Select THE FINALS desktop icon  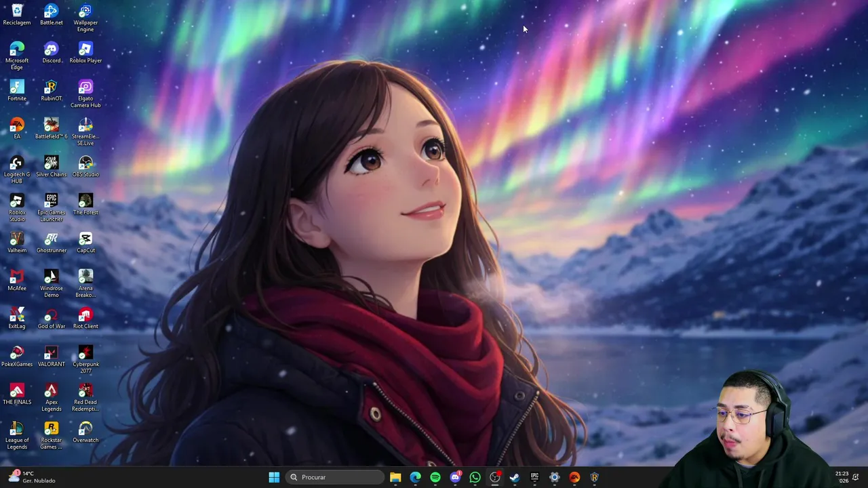(17, 394)
